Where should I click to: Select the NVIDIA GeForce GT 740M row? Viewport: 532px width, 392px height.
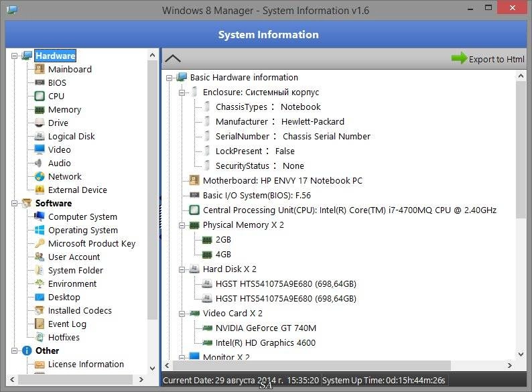tap(265, 328)
